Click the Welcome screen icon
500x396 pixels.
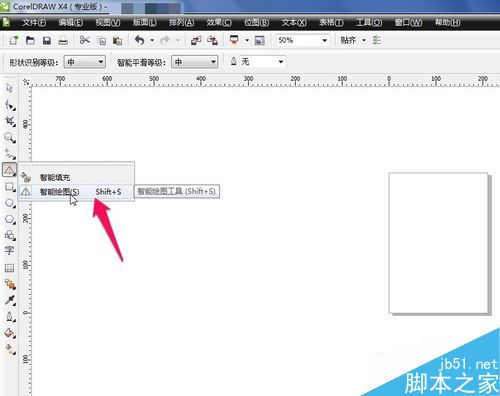[x=260, y=41]
